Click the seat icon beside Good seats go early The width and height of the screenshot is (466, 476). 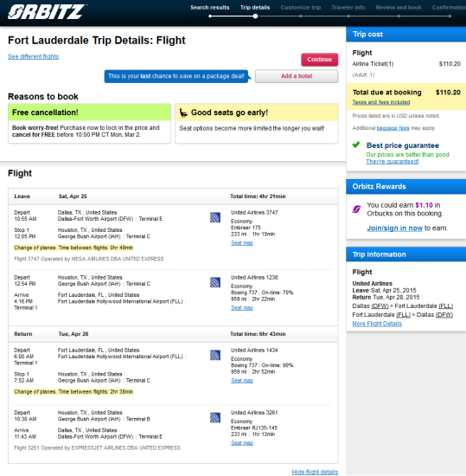click(x=183, y=113)
